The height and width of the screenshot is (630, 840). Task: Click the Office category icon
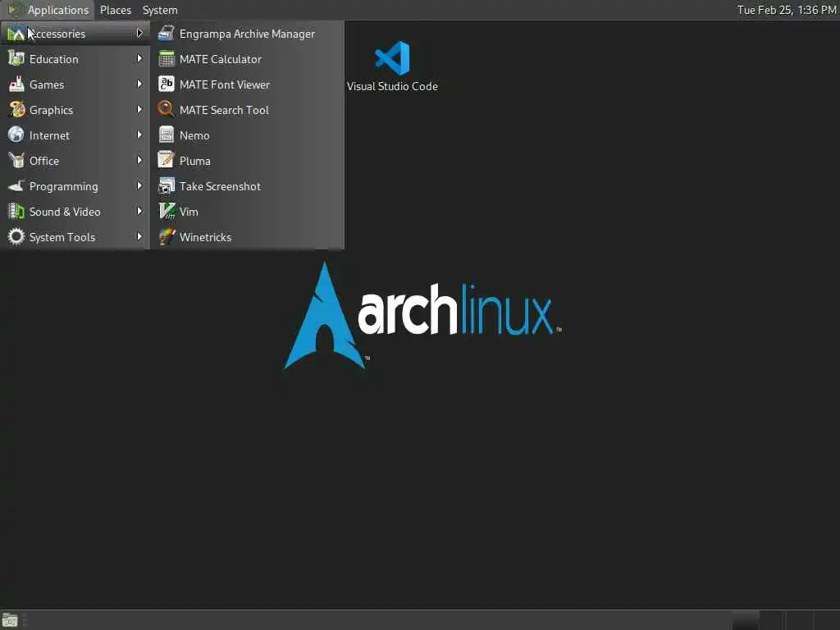point(16,160)
